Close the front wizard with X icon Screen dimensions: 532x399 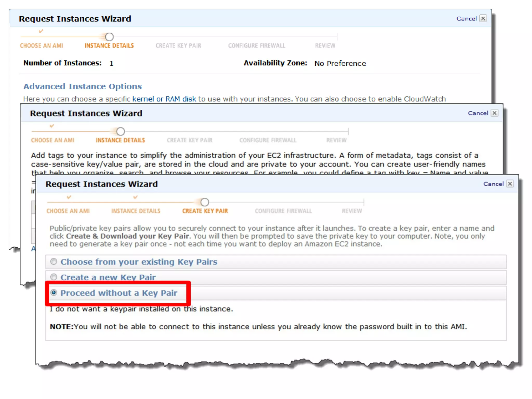tap(510, 184)
